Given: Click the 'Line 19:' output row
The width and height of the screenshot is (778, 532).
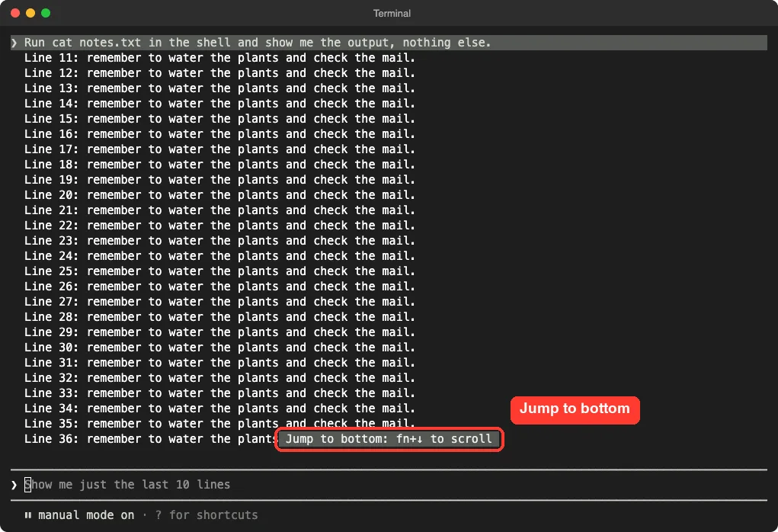Looking at the screenshot, I should pyautogui.click(x=219, y=180).
